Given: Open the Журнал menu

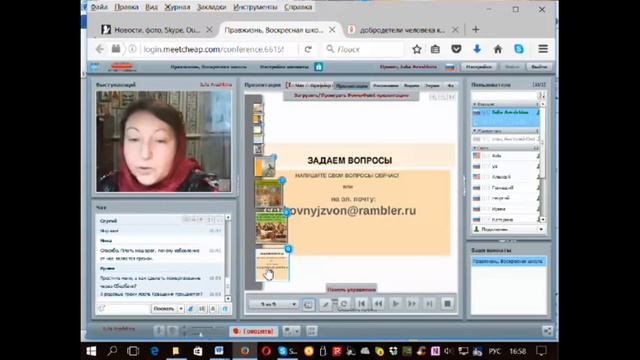Looking at the screenshot, I should point(177,7).
